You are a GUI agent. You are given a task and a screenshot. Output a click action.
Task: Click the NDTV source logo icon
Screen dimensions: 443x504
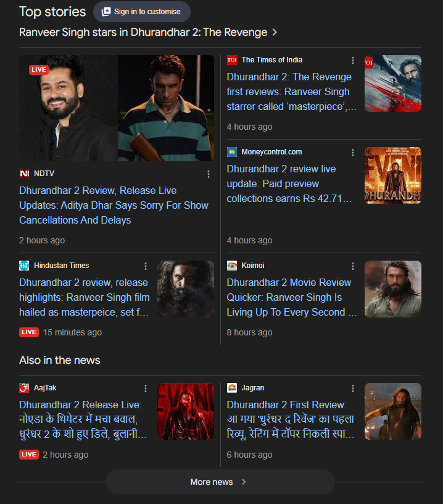(x=24, y=174)
